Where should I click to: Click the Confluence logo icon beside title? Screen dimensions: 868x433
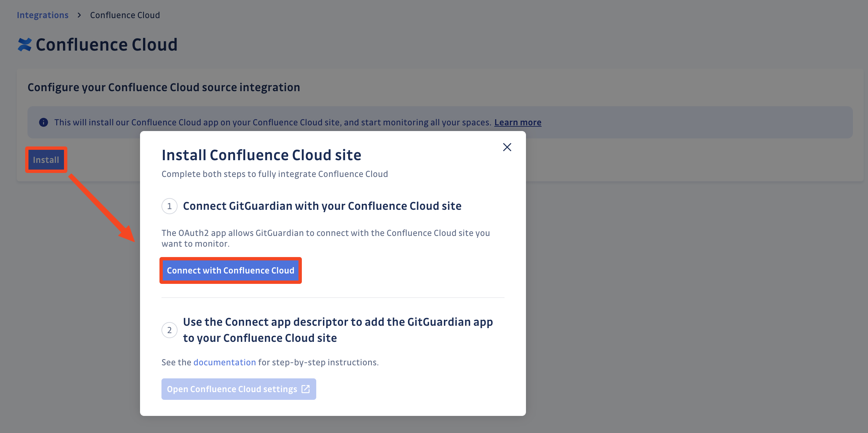(x=24, y=45)
